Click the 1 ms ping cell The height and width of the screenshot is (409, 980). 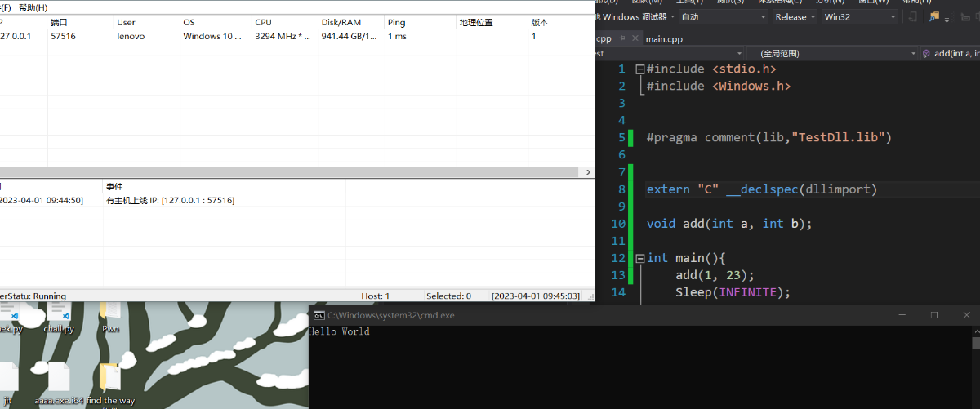[x=398, y=36]
